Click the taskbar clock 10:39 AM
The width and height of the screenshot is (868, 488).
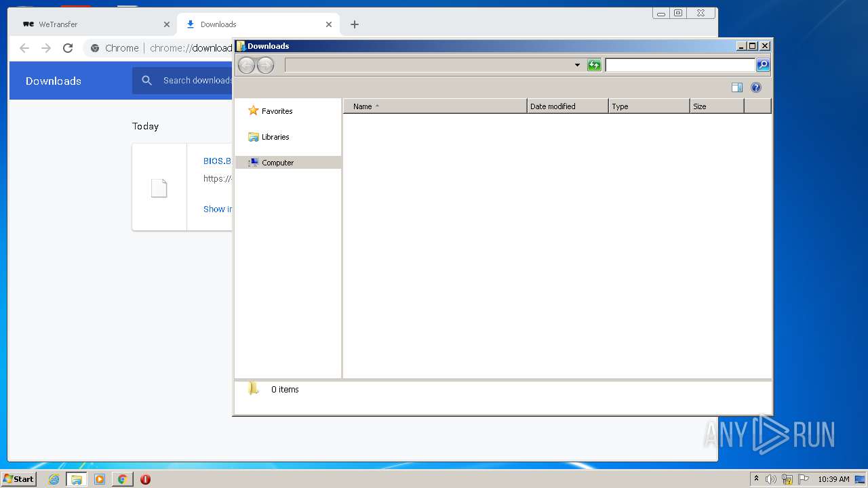833,479
